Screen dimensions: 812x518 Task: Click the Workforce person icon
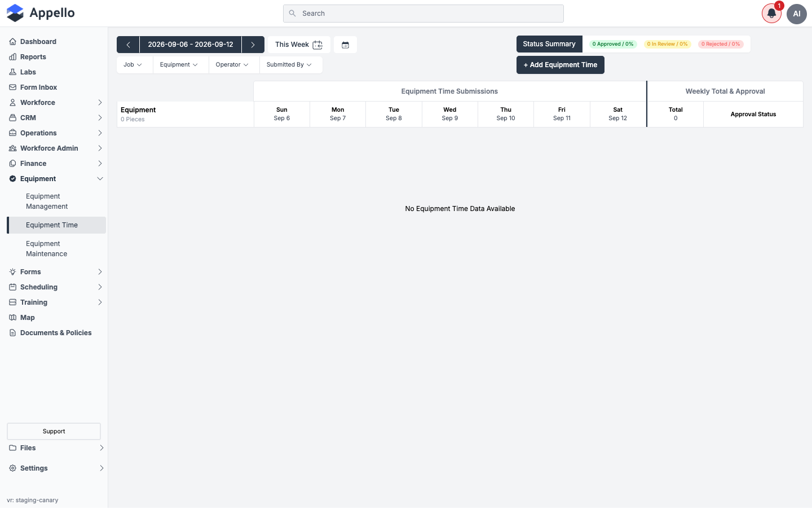point(12,103)
